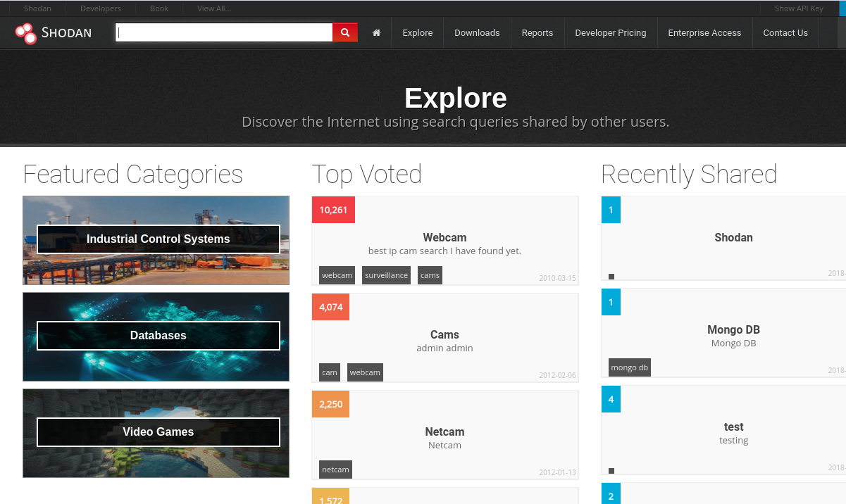
Task: Select the netcam tag
Action: click(x=335, y=470)
